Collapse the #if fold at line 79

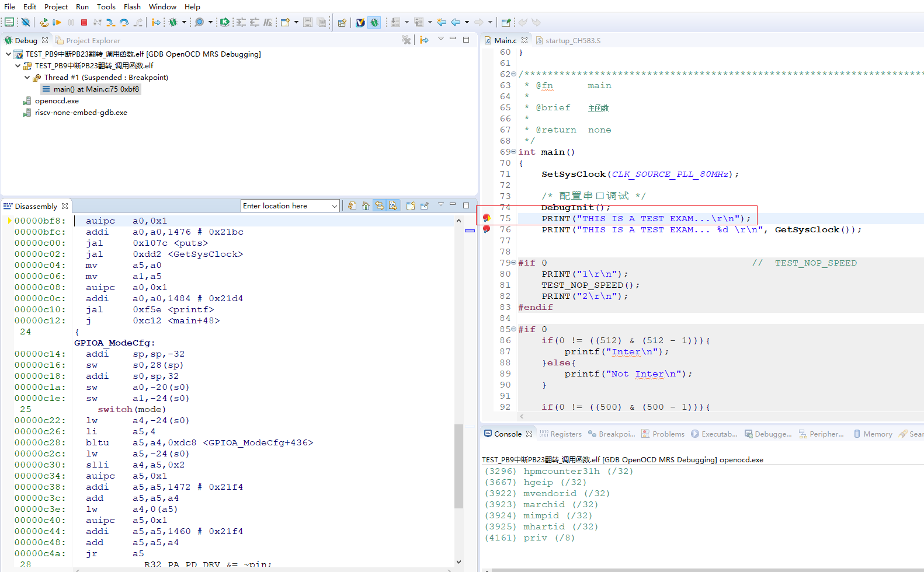513,263
